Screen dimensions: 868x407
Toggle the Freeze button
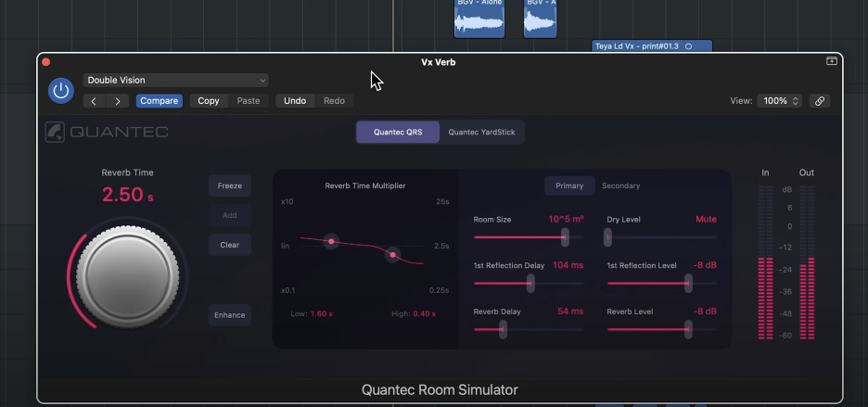point(230,186)
